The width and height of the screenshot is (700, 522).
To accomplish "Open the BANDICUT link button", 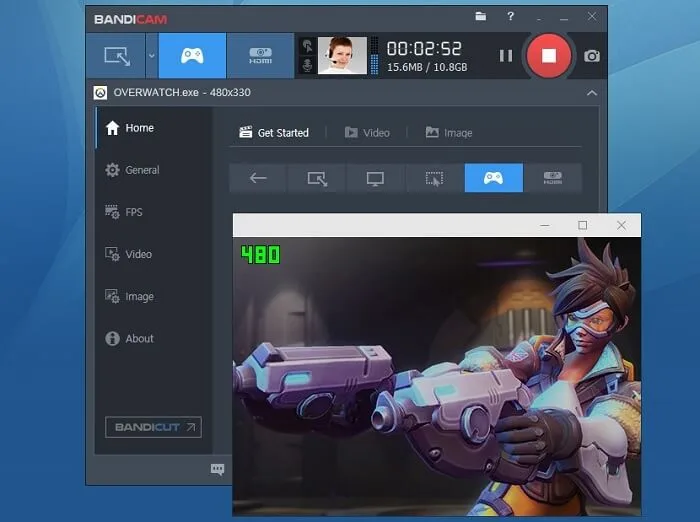I will coord(154,427).
